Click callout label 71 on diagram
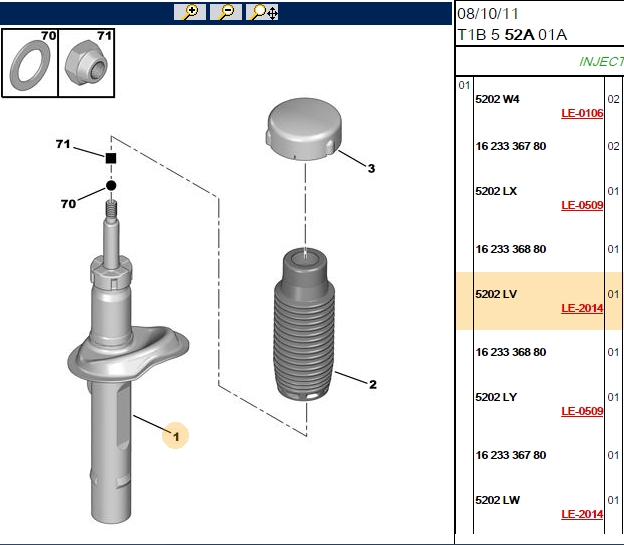This screenshot has width=624, height=545. [63, 144]
